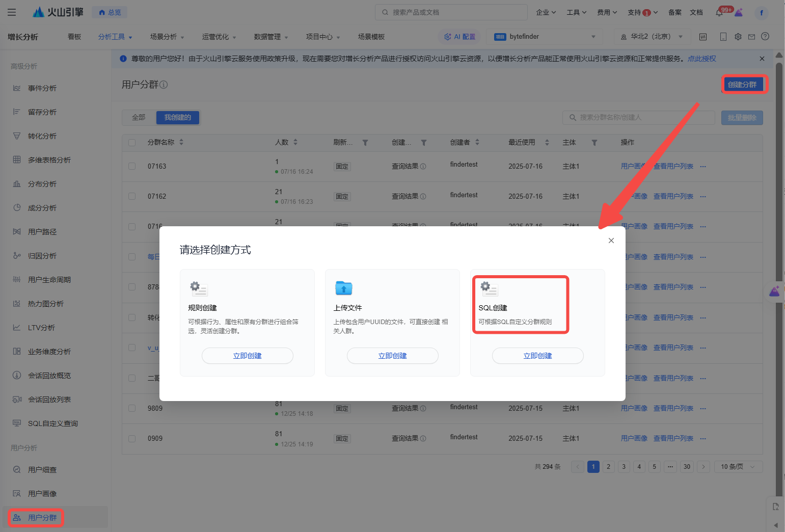Image resolution: width=785 pixels, height=532 pixels.
Task: Toggle the select-all header checkbox
Action: [x=132, y=143]
